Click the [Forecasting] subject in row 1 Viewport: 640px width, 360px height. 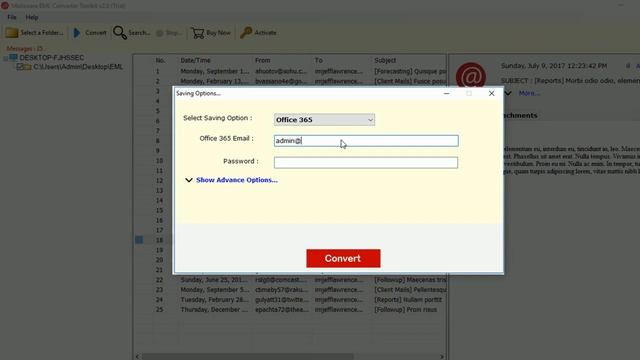click(x=410, y=71)
